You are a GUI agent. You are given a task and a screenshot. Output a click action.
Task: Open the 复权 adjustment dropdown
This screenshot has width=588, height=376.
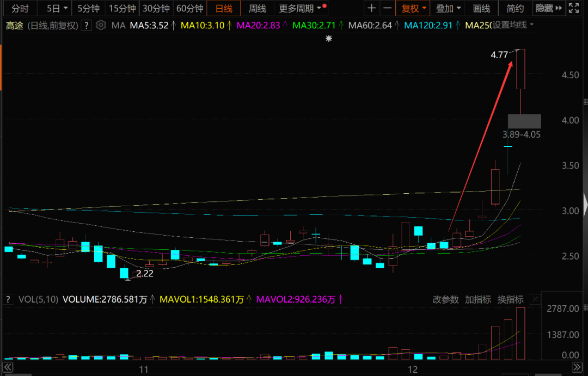pyautogui.click(x=413, y=8)
